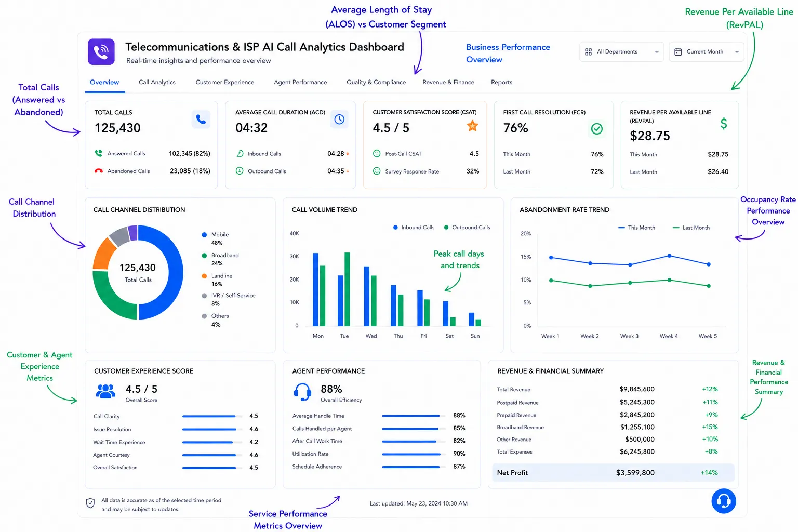
Task: Click the Call Clarity score bar
Action: pyautogui.click(x=212, y=416)
